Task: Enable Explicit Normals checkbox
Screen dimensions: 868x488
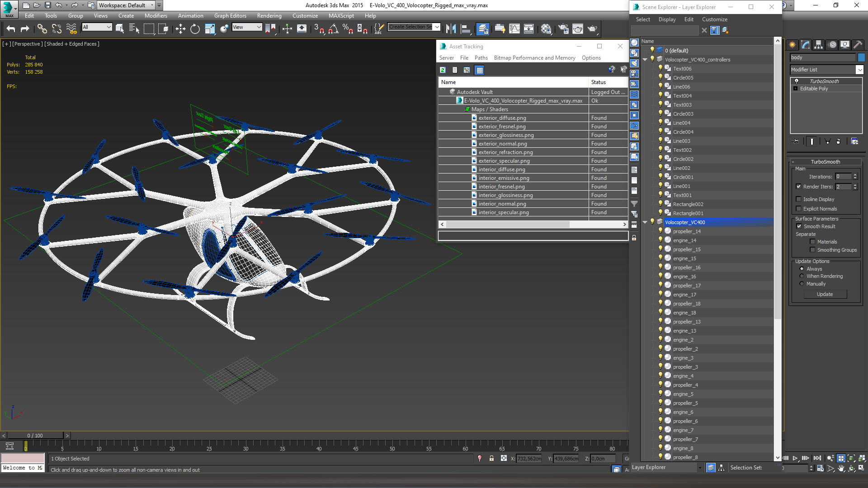Action: (799, 209)
